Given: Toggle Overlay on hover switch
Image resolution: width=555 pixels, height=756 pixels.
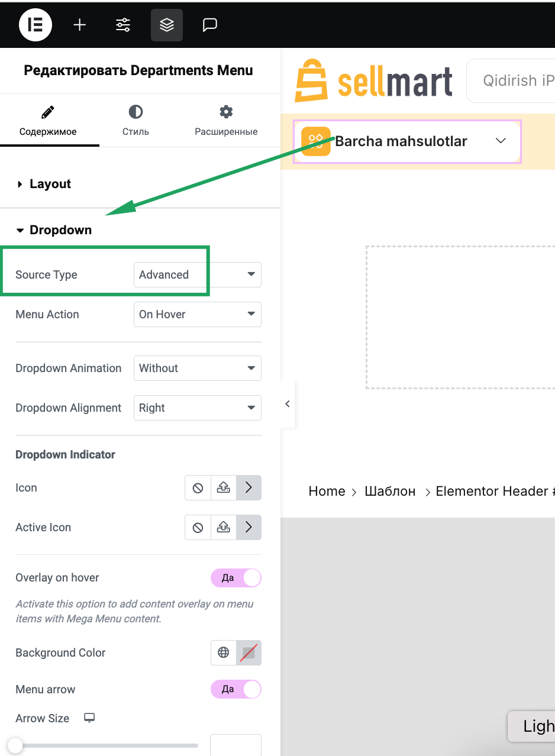Looking at the screenshot, I should pyautogui.click(x=235, y=578).
